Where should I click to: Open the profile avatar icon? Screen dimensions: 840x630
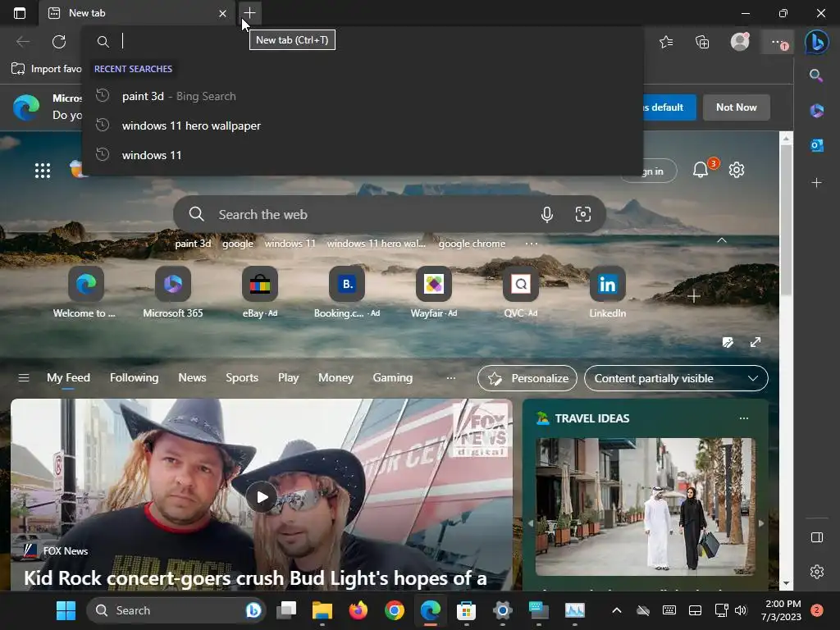pyautogui.click(x=740, y=42)
